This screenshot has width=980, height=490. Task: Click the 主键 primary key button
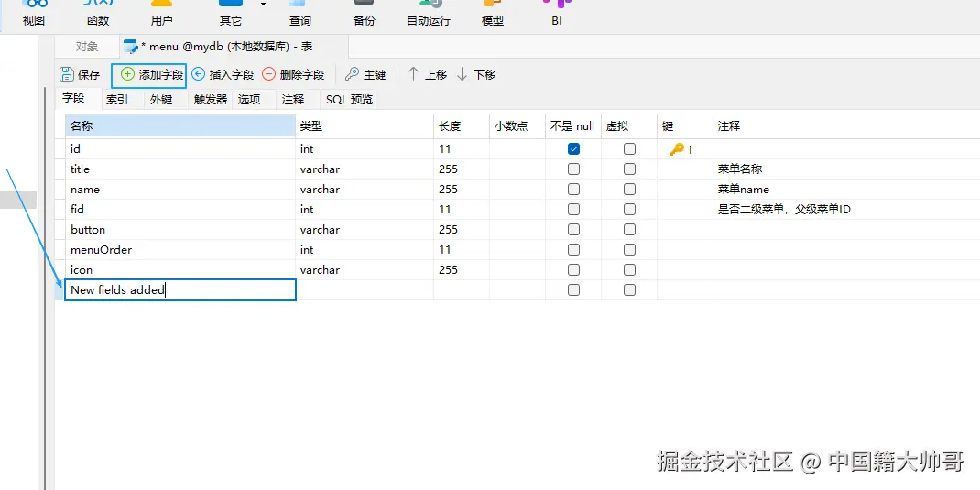pos(365,75)
